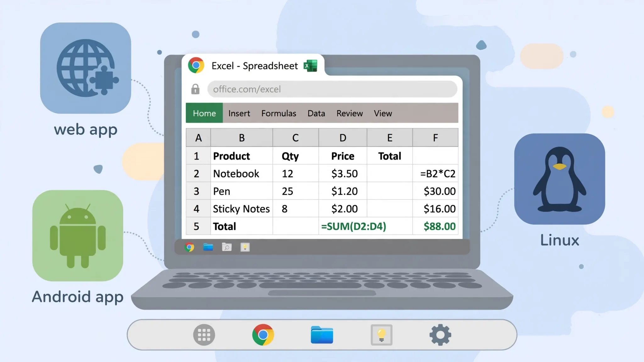Switch to the Home ribbon tab
Image resolution: width=644 pixels, height=362 pixels.
(x=204, y=113)
